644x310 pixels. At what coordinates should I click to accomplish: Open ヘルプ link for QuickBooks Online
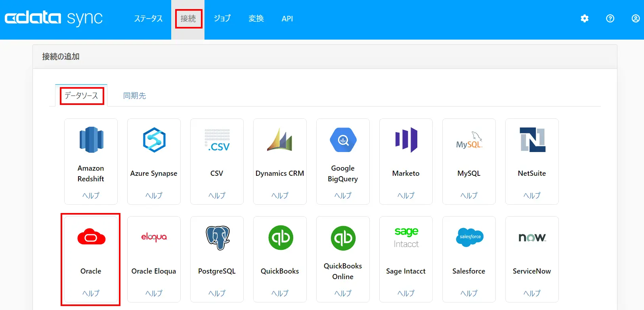tap(343, 293)
